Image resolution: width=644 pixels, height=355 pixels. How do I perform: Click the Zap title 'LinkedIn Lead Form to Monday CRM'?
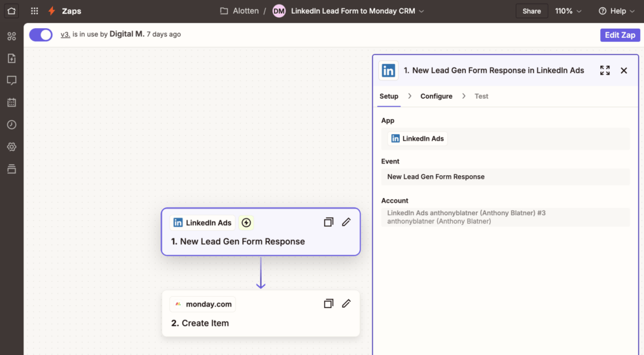coord(353,11)
